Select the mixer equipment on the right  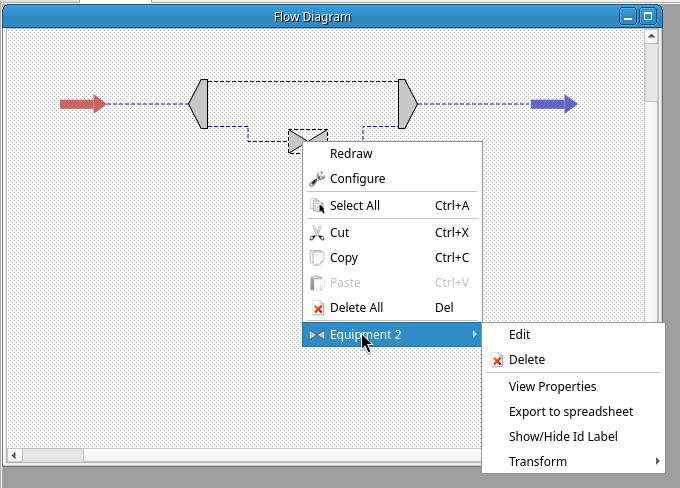(x=408, y=104)
